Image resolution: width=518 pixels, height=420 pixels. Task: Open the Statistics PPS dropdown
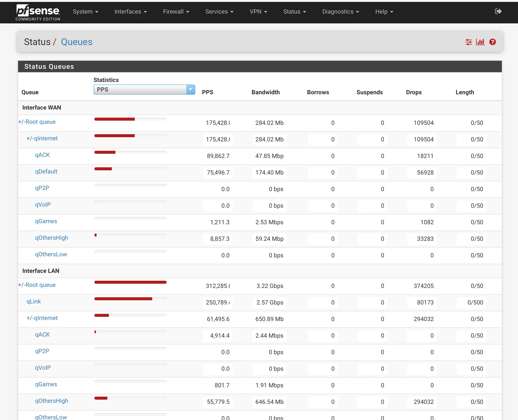coord(144,90)
